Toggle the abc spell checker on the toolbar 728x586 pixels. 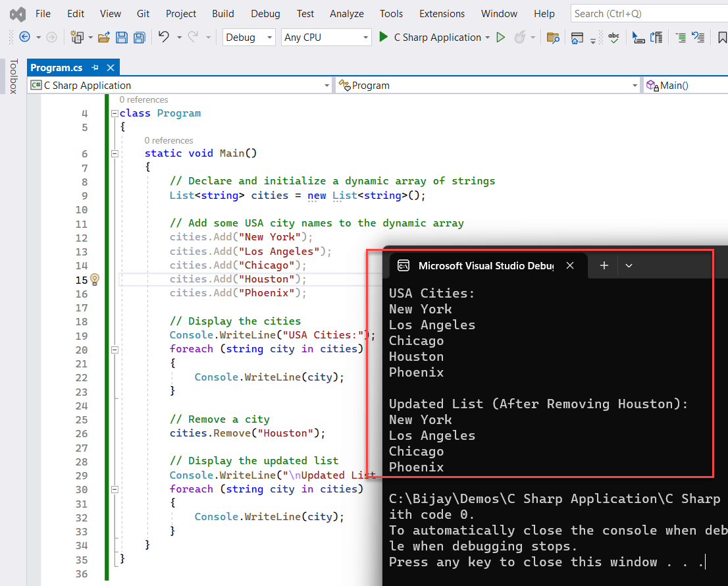[613, 38]
